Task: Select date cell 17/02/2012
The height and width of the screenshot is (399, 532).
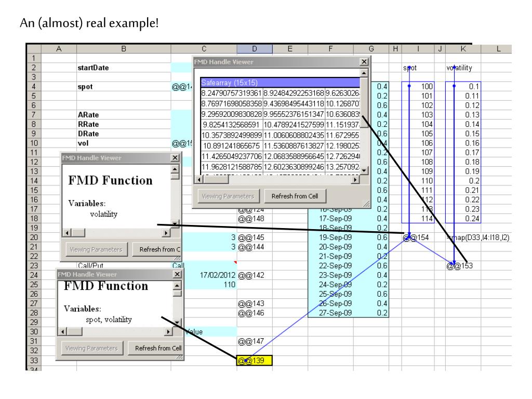Action: (x=210, y=275)
